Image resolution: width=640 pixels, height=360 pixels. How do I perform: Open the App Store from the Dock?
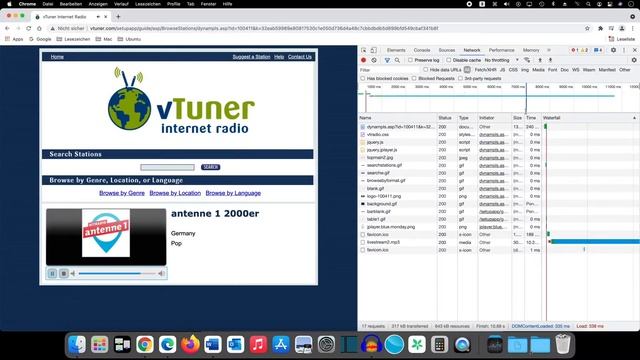(281, 344)
